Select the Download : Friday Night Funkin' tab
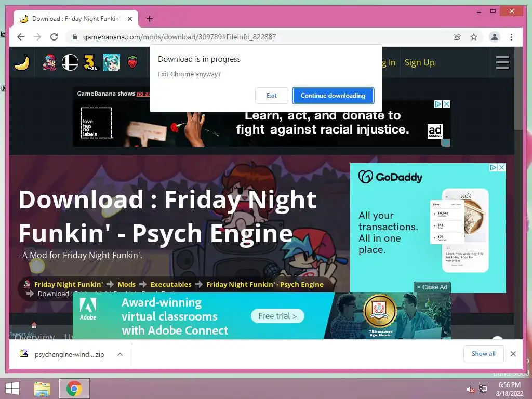The image size is (532, 399). [x=75, y=19]
